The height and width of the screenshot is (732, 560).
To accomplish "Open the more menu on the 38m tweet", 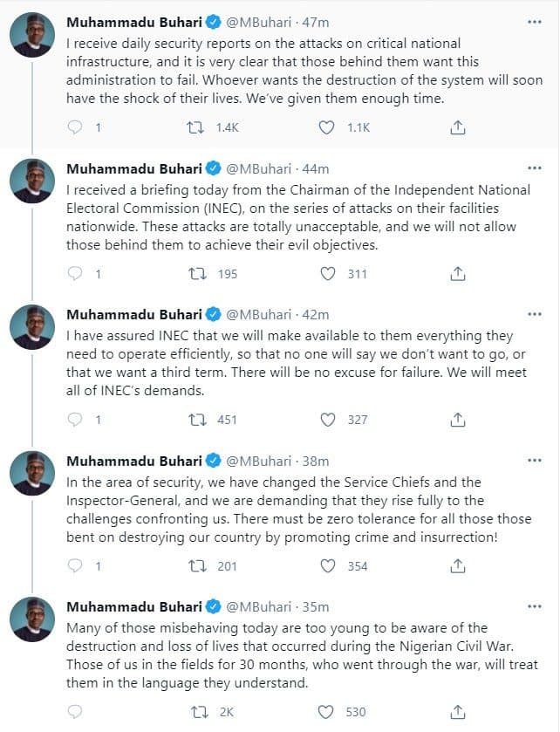I will tap(535, 461).
